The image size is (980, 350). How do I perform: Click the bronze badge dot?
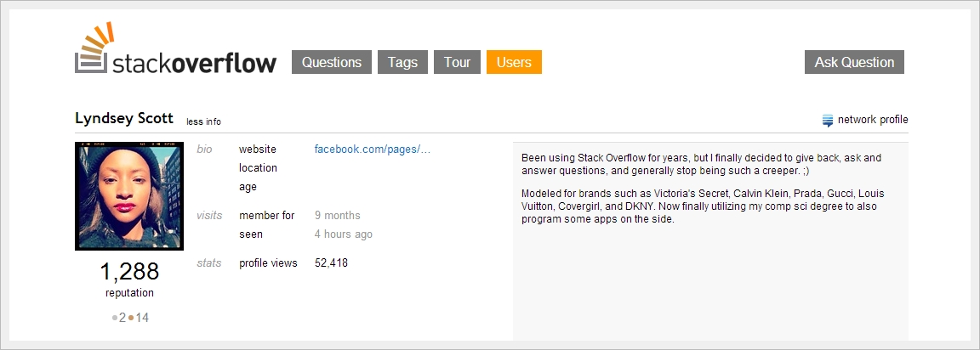point(131,319)
